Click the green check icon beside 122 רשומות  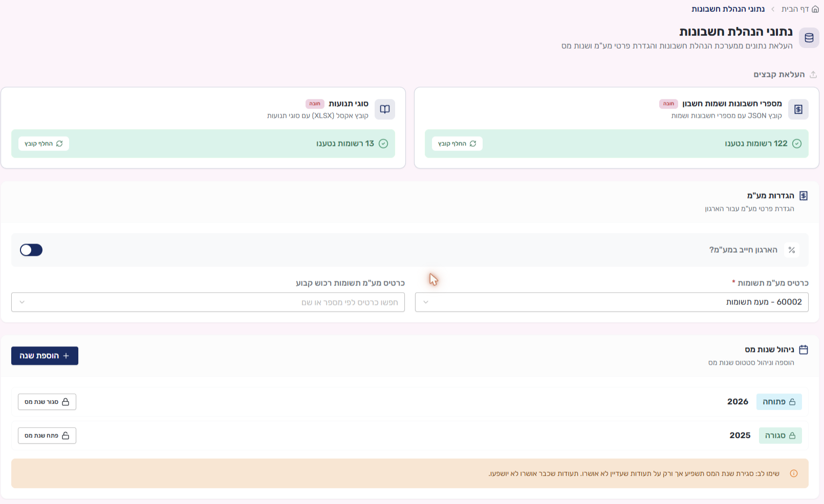[x=797, y=144]
